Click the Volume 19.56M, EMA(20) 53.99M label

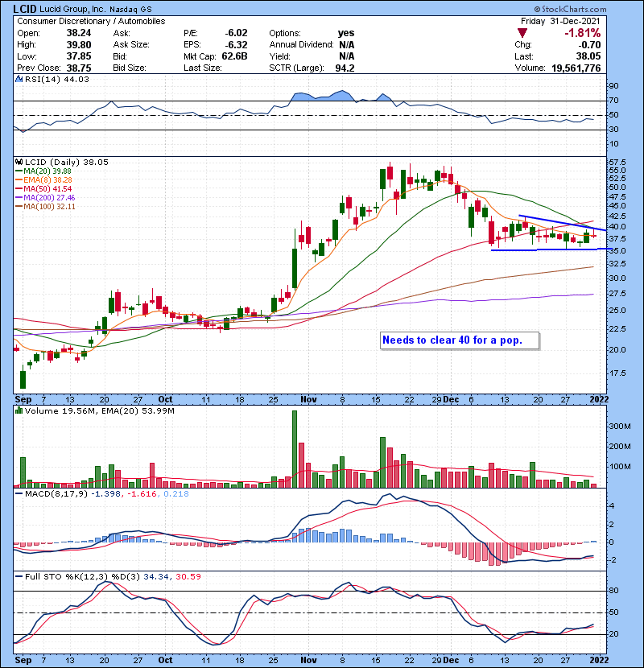pyautogui.click(x=100, y=410)
